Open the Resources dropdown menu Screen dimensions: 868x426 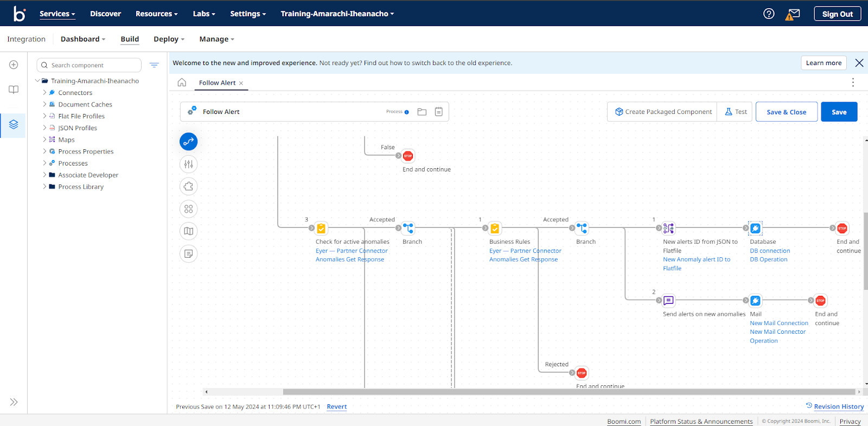pyautogui.click(x=157, y=14)
